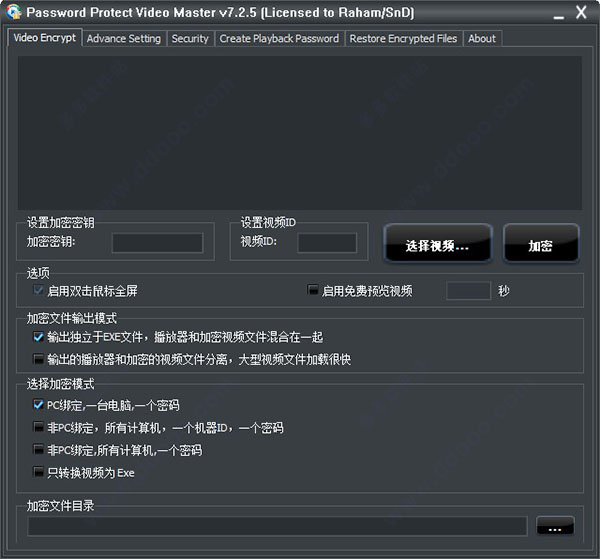Toggle 输出独立于EXE文件 output mode checkbox
Image resolution: width=600 pixels, height=559 pixels.
[x=38, y=337]
